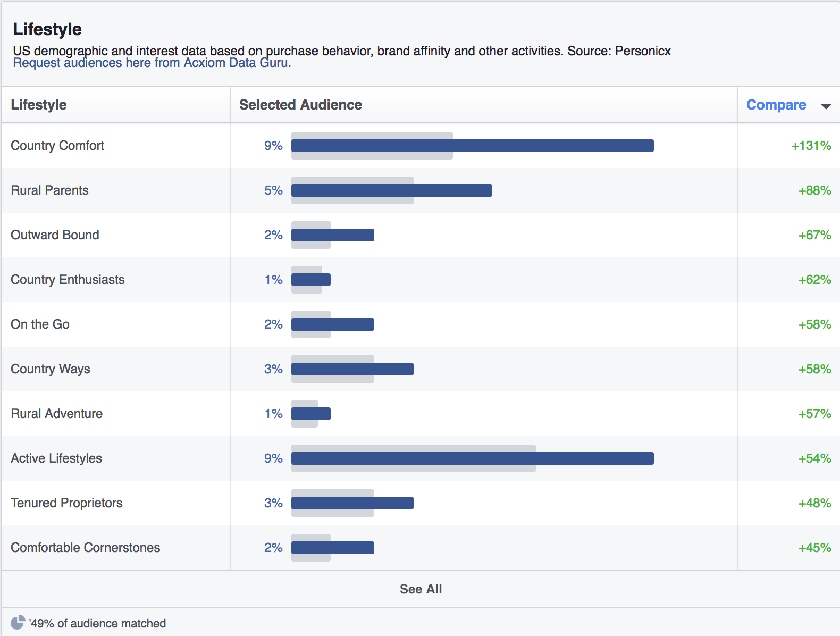Click the Country Comfort audience bar
The width and height of the screenshot is (840, 636).
click(472, 146)
